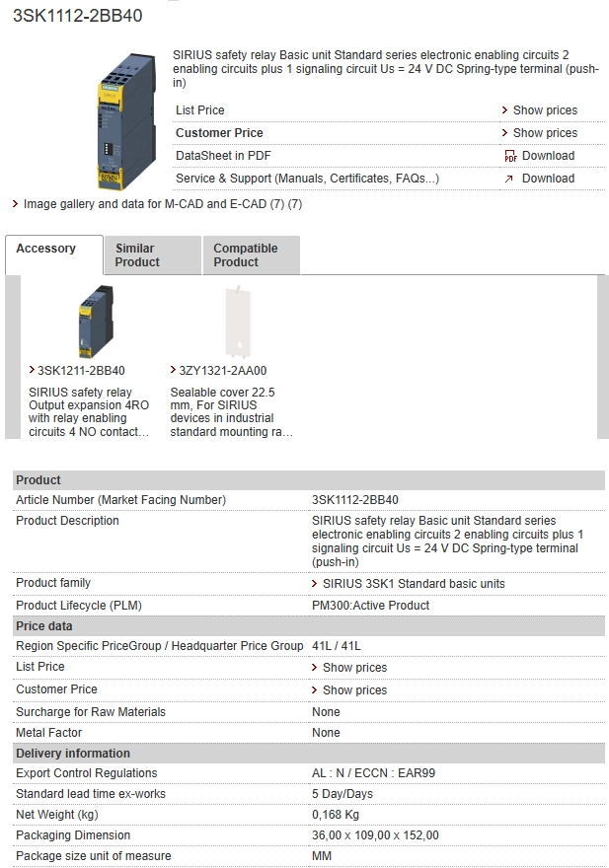The width and height of the screenshot is (609, 868).
Task: Click the main 3SK1112-2BB40 product image
Action: coord(126,121)
